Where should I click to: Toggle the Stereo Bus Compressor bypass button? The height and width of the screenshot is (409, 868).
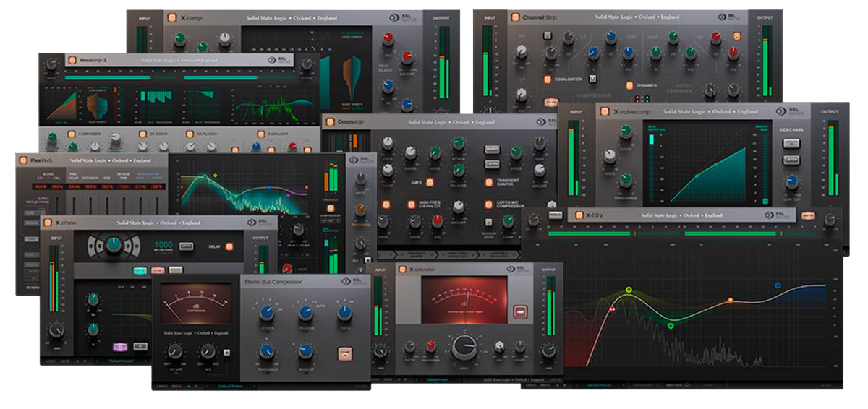[344, 354]
